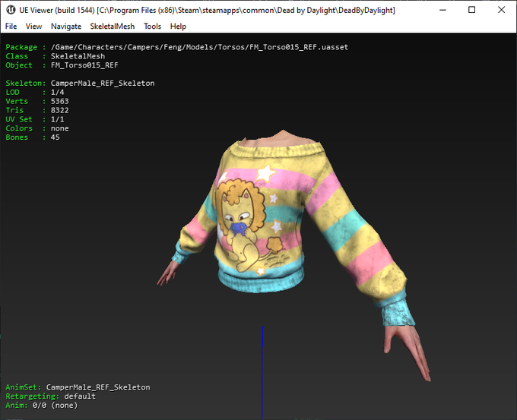The image size is (517, 420).
Task: Click the package path FM_Torso015_REF.uasset text
Action: pyautogui.click(x=199, y=47)
